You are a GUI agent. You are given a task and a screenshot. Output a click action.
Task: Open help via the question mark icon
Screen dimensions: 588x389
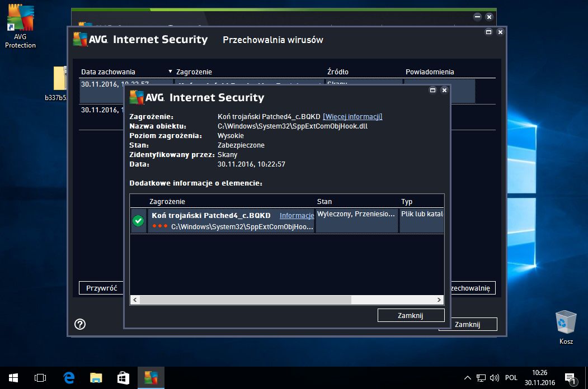79,324
